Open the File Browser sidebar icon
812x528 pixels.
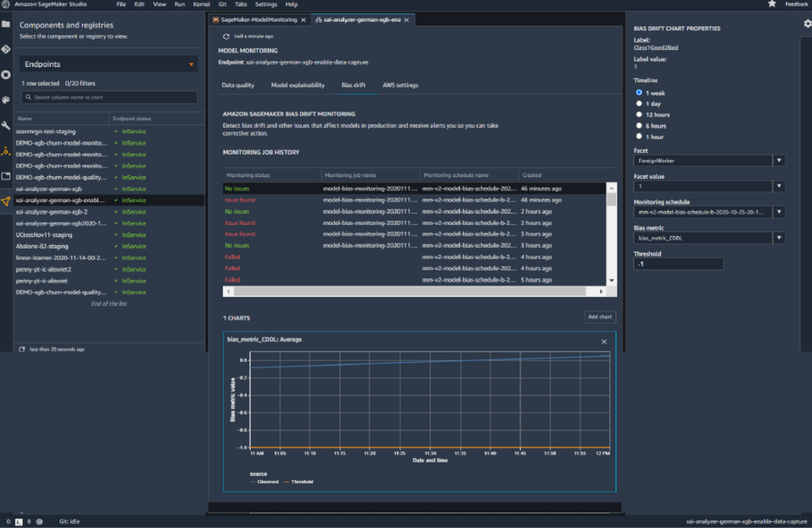pyautogui.click(x=6, y=25)
